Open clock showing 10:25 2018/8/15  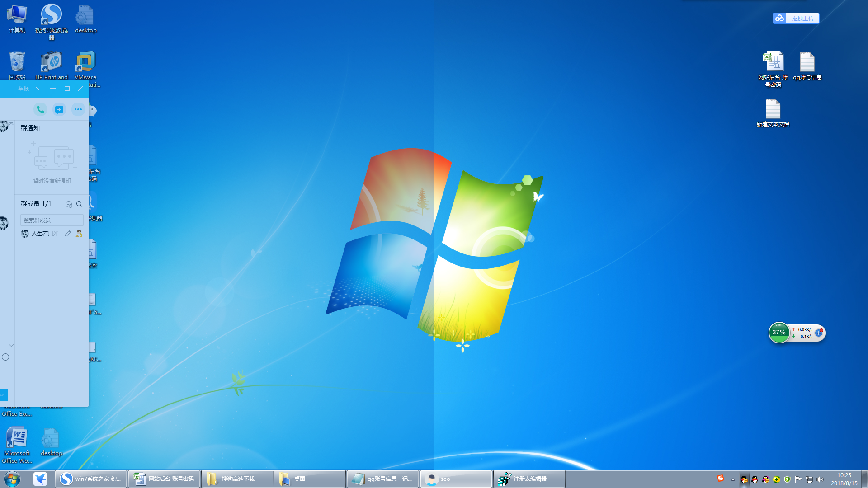[x=844, y=479]
